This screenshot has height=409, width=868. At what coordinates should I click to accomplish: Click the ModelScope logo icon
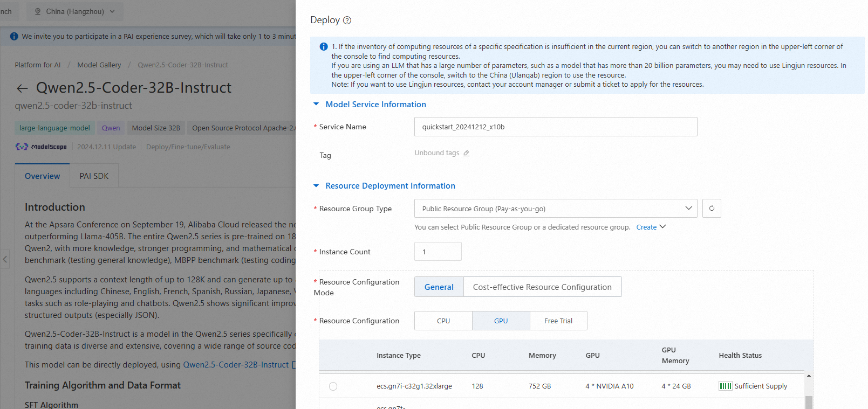(22, 147)
